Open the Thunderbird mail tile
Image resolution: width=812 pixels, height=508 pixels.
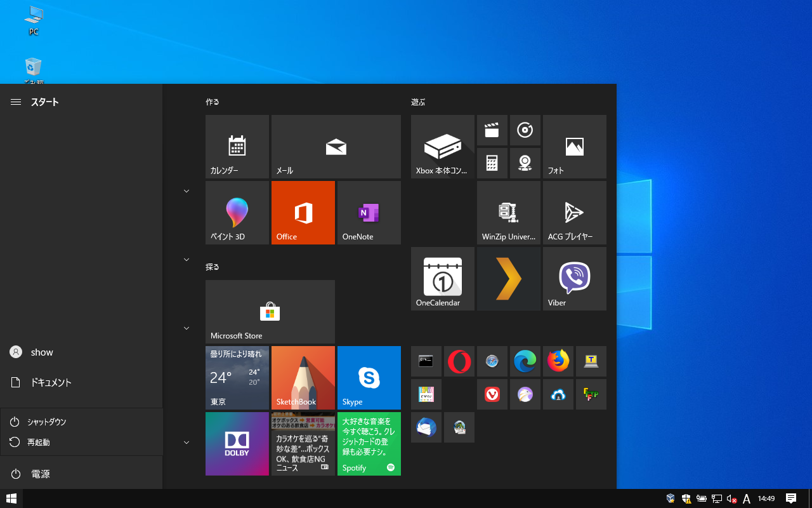coord(426,427)
